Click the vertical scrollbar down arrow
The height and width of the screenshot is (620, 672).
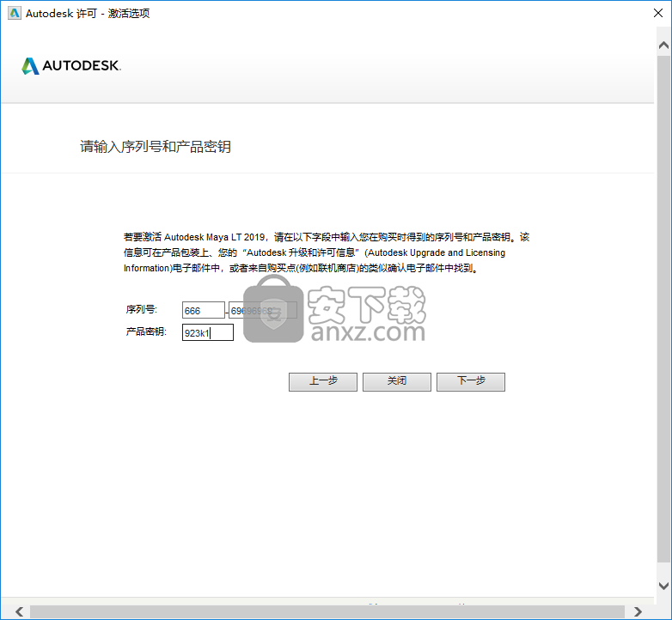[663, 586]
